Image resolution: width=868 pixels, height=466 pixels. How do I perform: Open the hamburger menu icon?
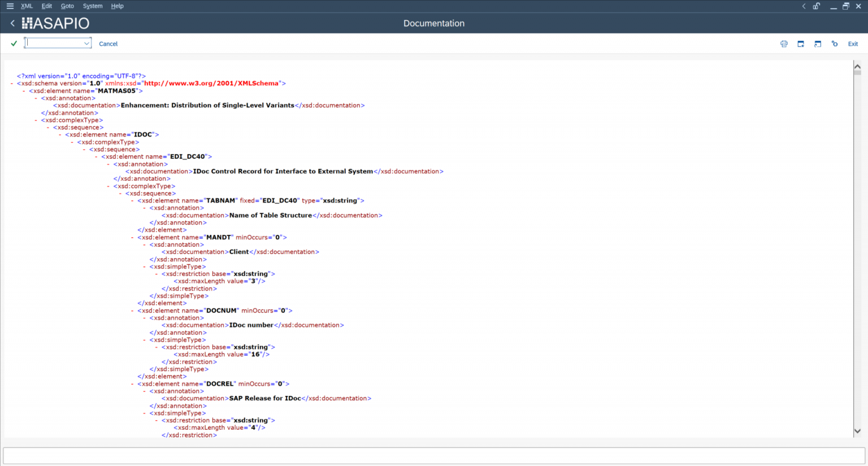coord(10,6)
